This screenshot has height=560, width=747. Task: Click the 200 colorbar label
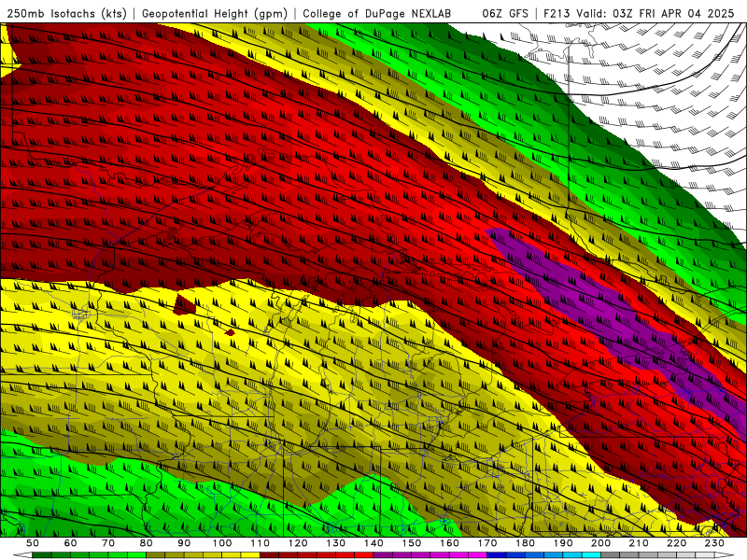point(600,543)
